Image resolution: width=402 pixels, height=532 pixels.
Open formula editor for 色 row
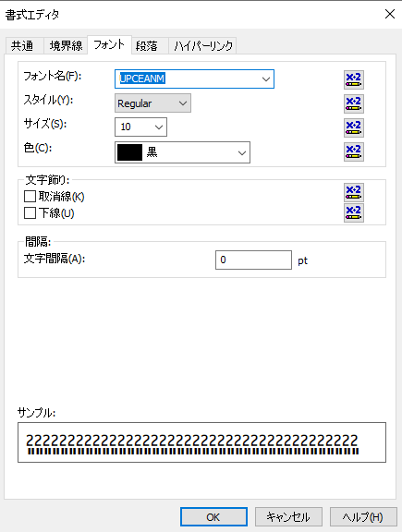click(x=354, y=151)
